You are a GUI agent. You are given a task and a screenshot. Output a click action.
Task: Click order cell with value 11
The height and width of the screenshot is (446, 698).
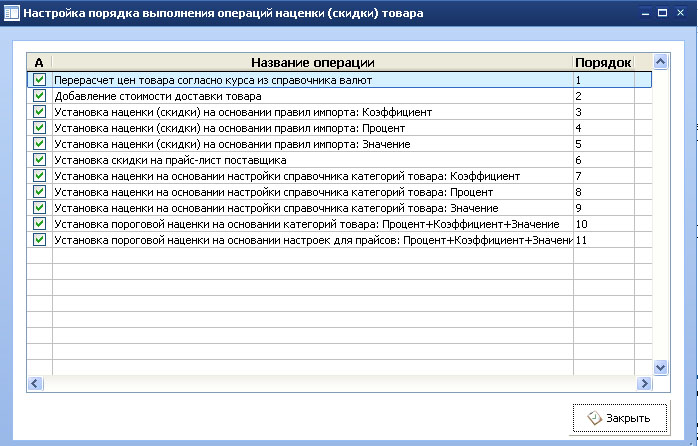604,240
